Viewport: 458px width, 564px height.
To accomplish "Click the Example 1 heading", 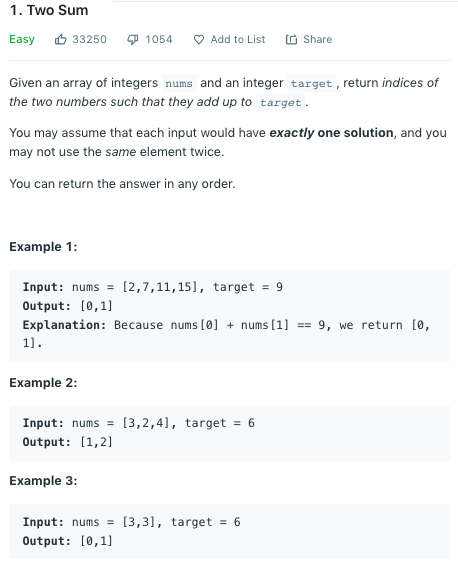I will 43,247.
